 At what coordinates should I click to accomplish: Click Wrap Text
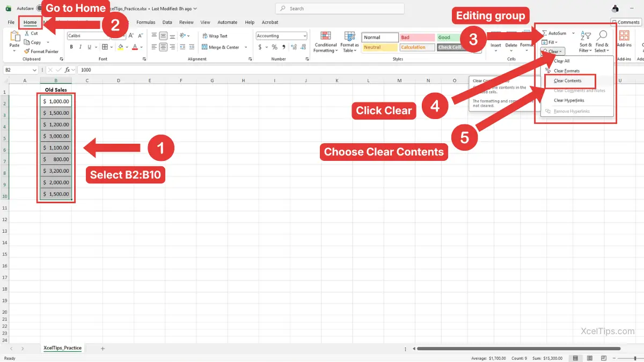coord(215,36)
